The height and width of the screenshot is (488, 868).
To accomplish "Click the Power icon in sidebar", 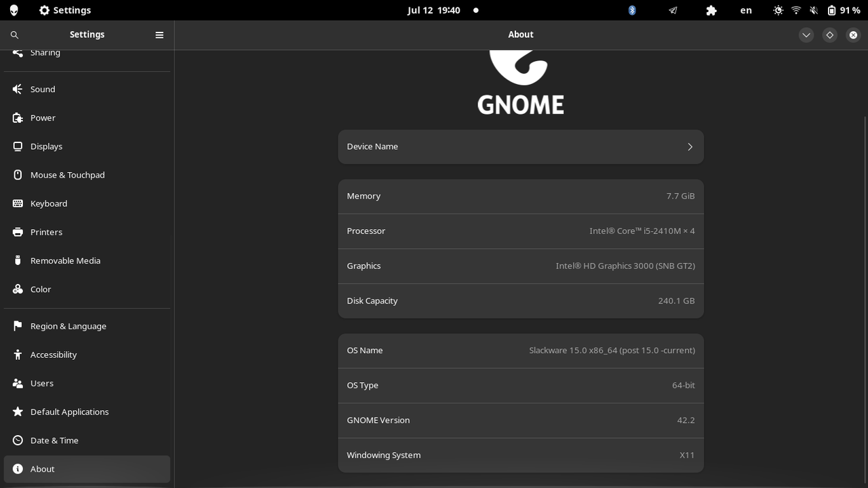I will pos(18,118).
